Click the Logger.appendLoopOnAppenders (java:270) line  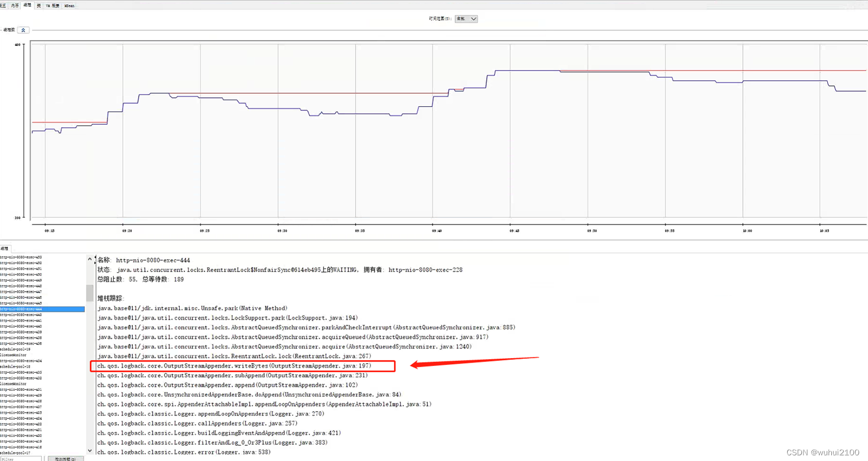coord(210,414)
